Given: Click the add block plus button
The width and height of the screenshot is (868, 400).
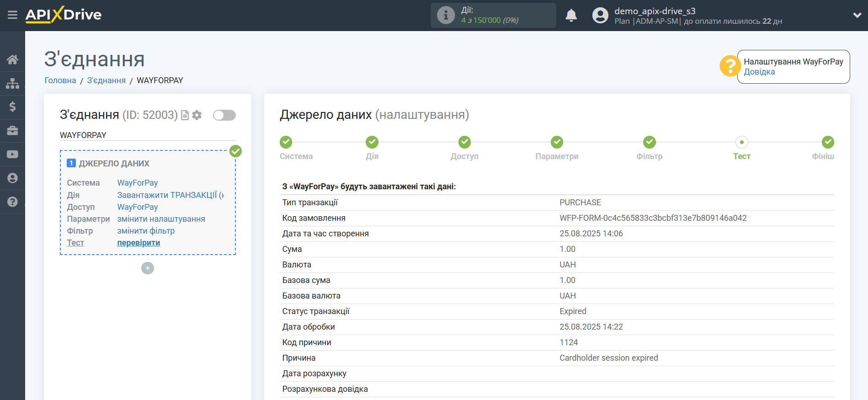Looking at the screenshot, I should pos(147,268).
